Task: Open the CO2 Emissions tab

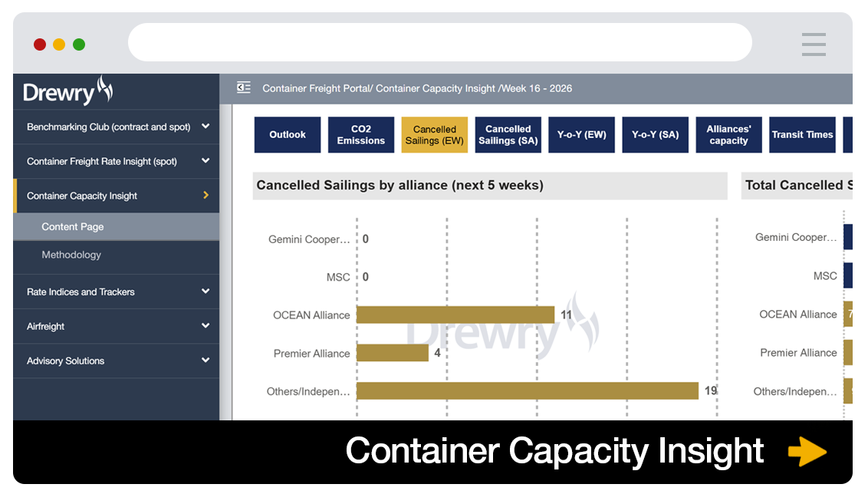Action: point(361,134)
